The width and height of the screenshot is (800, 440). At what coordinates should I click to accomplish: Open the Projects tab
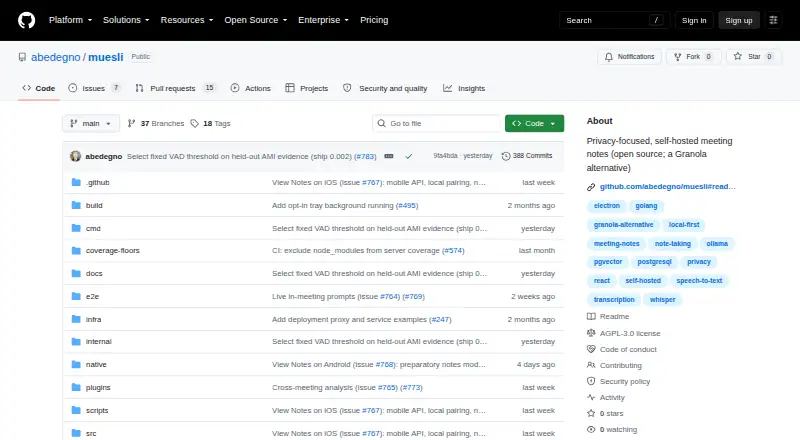[307, 88]
